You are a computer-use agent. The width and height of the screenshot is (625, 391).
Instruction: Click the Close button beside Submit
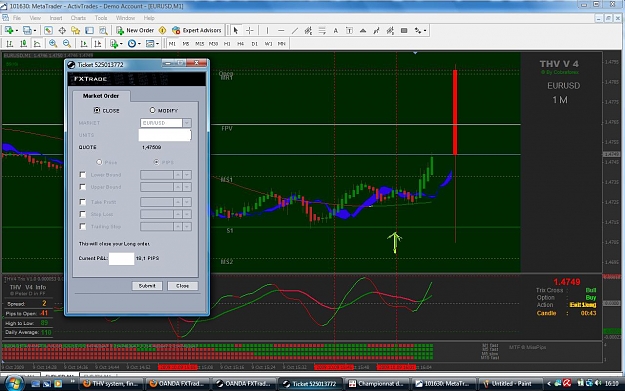[183, 286]
